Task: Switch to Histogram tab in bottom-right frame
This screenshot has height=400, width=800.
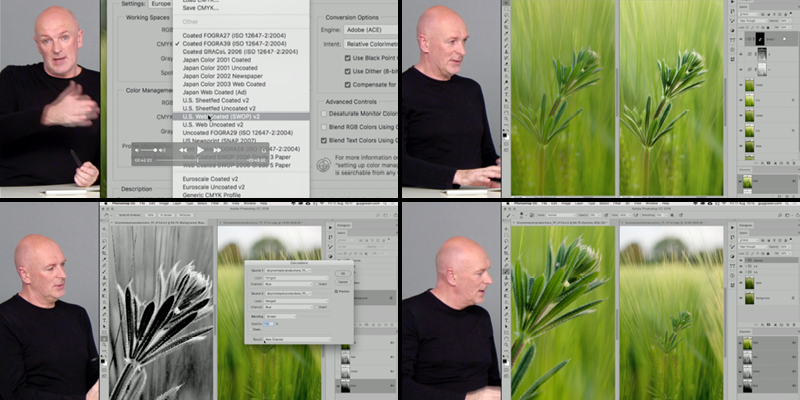Action: [x=746, y=225]
